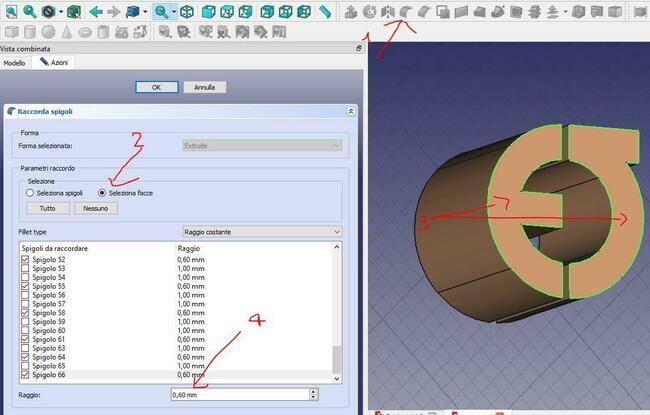Click the Extrude tool icon
Screen dimensions: 650x415
352,12
